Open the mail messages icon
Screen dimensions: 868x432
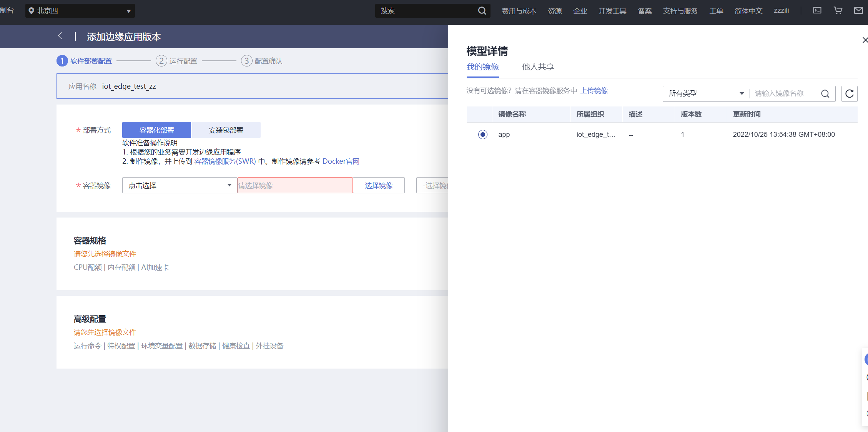858,10
